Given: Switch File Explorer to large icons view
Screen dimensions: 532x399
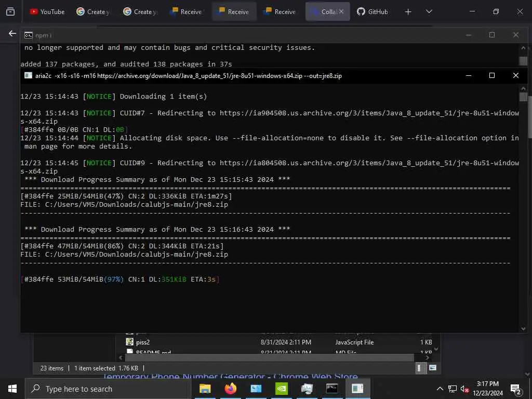Looking at the screenshot, I should (433, 368).
